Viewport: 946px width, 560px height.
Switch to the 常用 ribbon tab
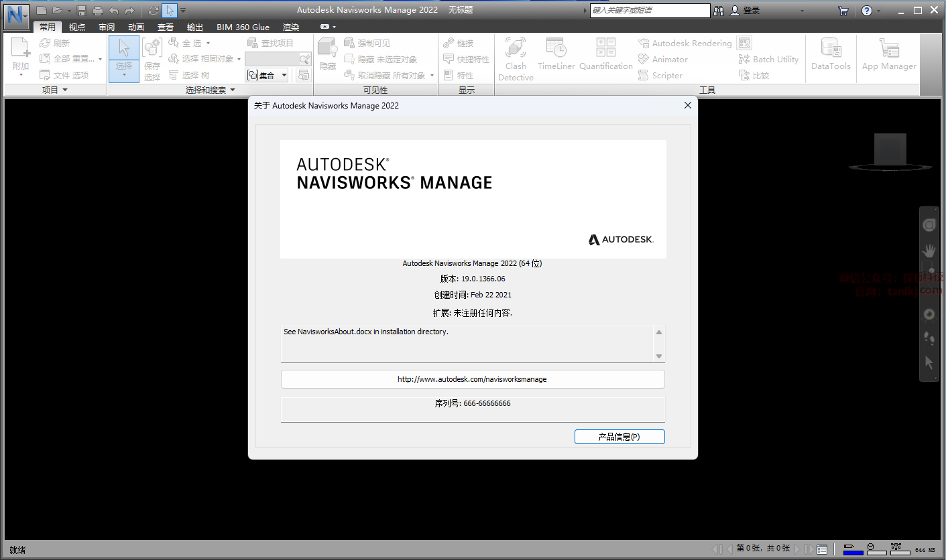pyautogui.click(x=48, y=27)
